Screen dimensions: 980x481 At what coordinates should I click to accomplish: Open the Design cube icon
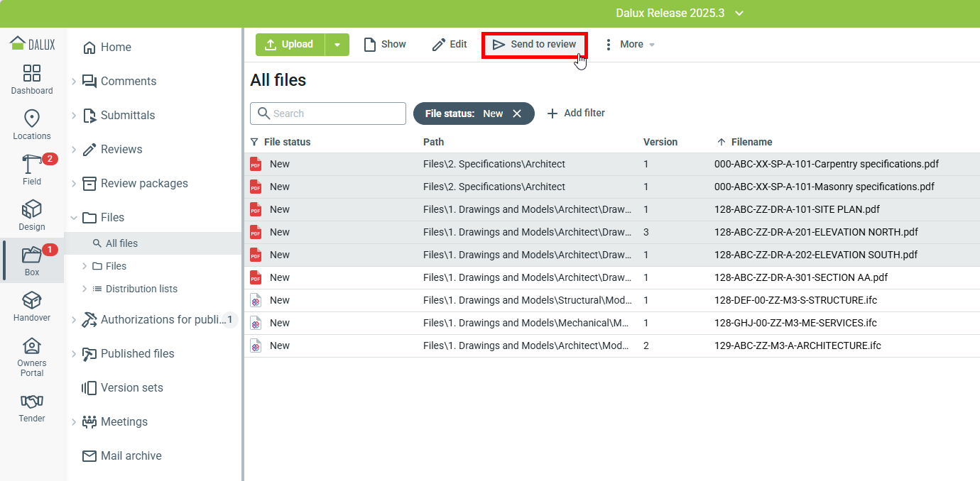(x=32, y=209)
